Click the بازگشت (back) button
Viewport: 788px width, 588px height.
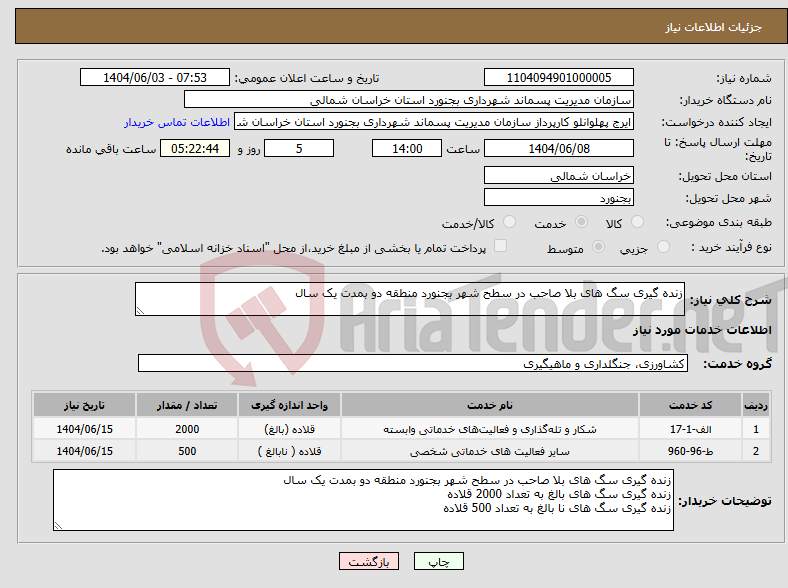click(369, 561)
